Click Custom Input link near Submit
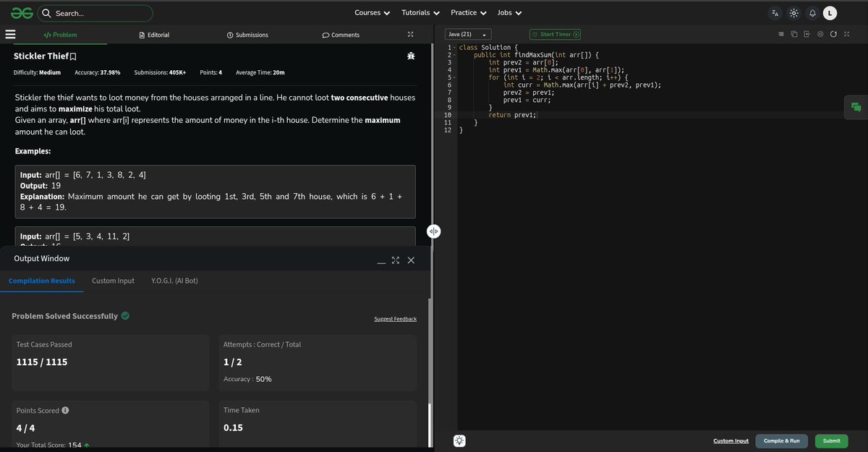The height and width of the screenshot is (452, 868). (731, 440)
